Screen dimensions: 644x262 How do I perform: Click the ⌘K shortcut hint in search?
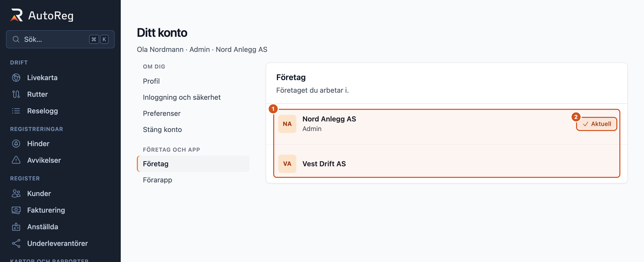pyautogui.click(x=99, y=39)
